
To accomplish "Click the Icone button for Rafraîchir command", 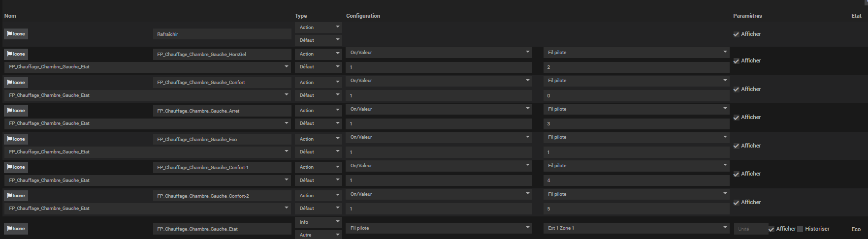I will [16, 34].
